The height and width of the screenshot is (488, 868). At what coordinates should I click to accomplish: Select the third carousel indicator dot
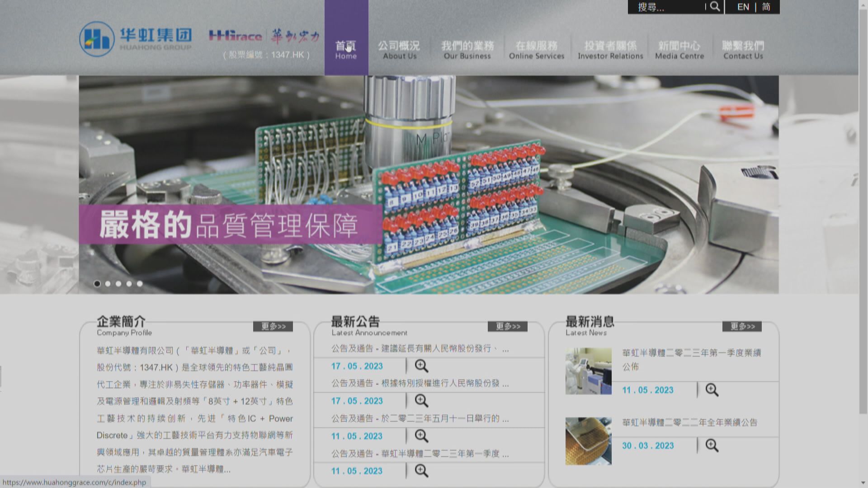[118, 284]
